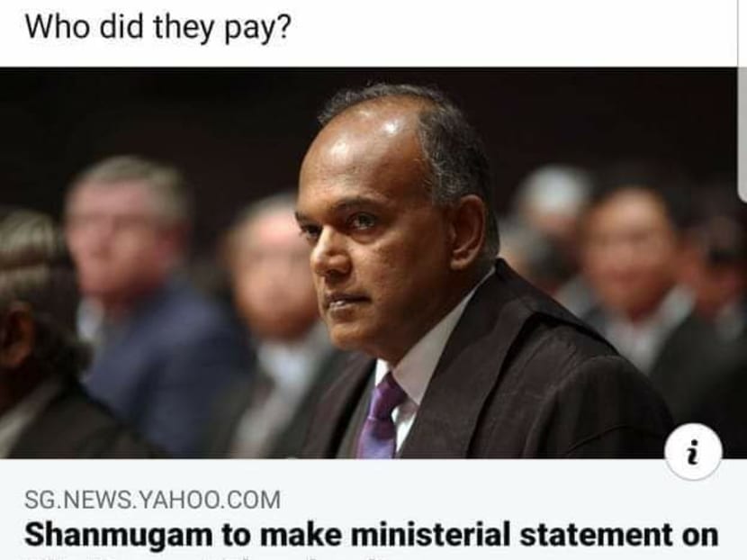
Task: Select the 'Who did they pay?' post text
Action: tap(157, 27)
